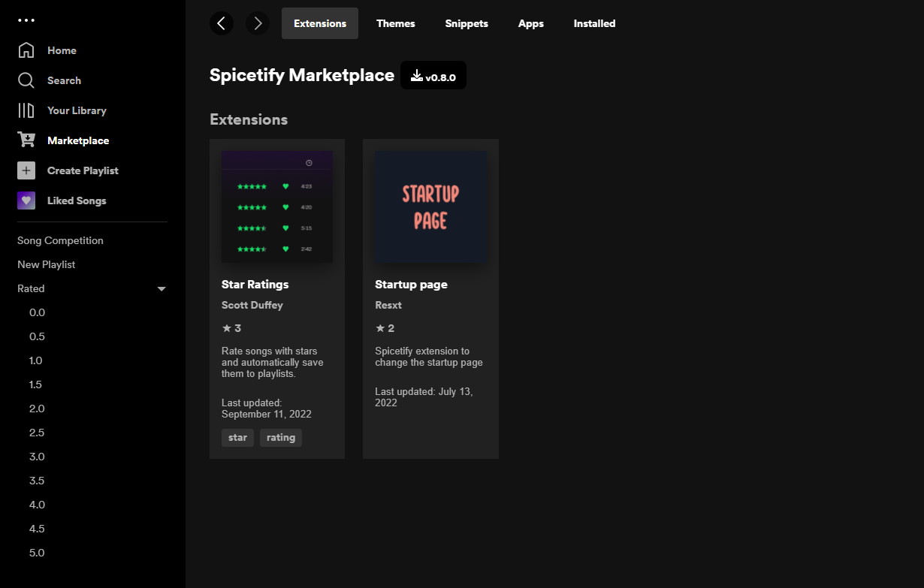Open the 4.5 rated playlist
This screenshot has height=588, width=924.
click(x=37, y=529)
